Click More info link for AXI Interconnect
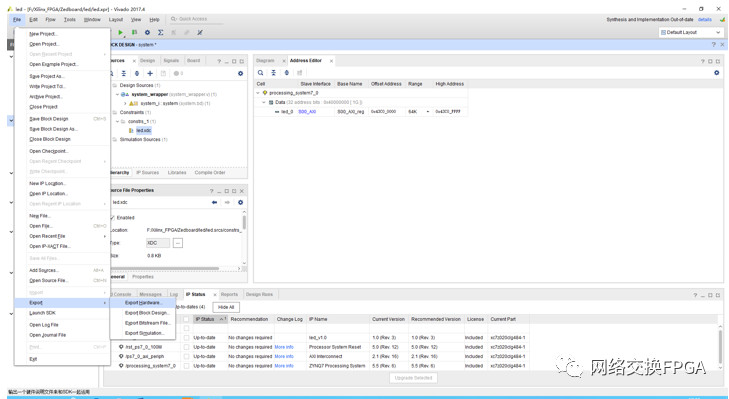The image size is (729, 399). point(284,356)
